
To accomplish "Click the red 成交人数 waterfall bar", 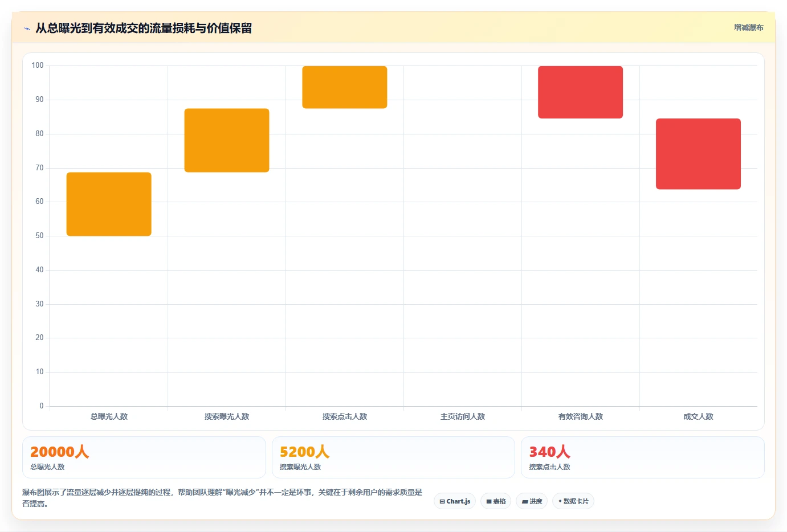I will pyautogui.click(x=698, y=154).
